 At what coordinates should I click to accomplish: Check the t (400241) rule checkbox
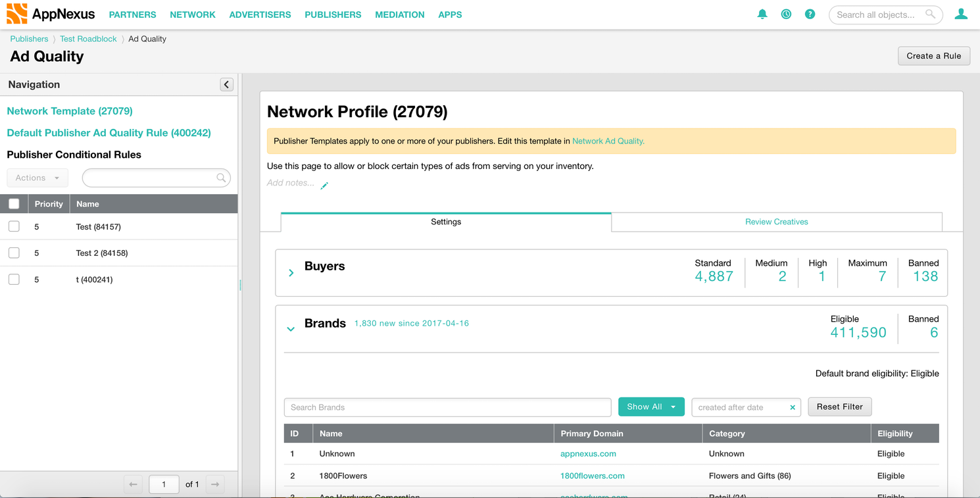tap(14, 280)
